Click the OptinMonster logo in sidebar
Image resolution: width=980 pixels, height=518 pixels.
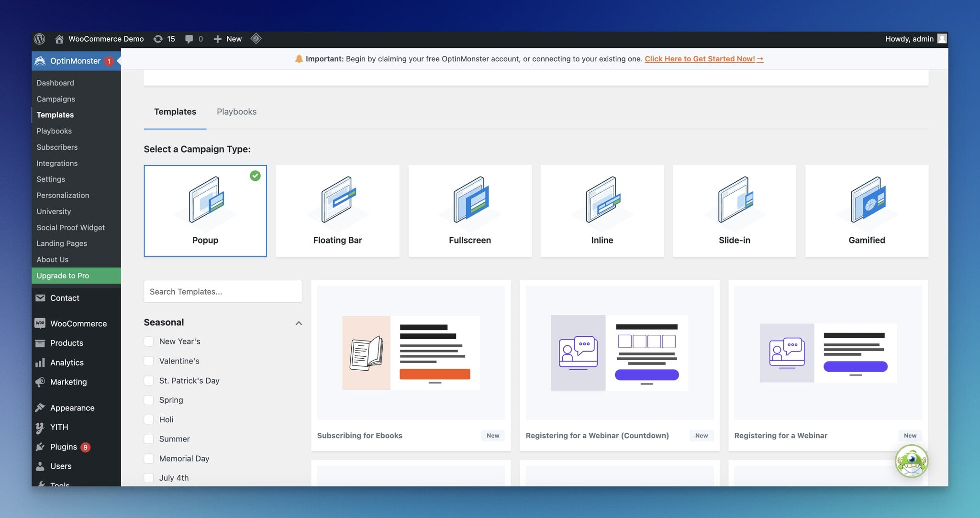click(x=40, y=61)
